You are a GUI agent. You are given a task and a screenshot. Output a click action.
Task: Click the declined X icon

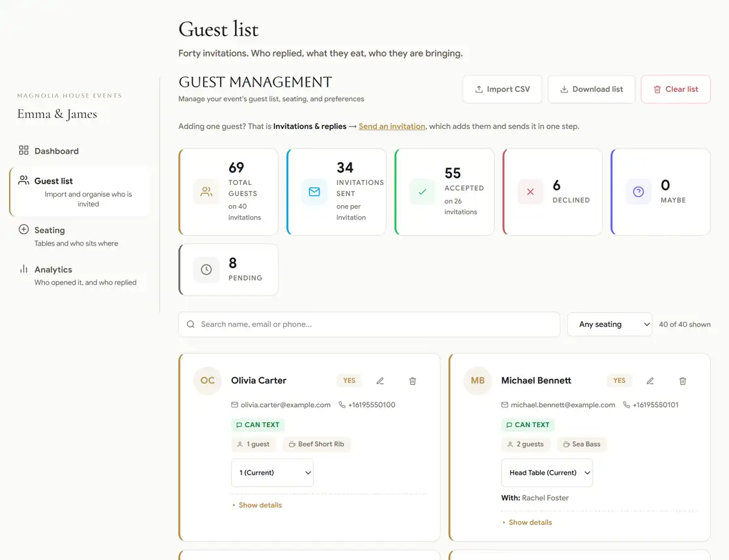530,191
